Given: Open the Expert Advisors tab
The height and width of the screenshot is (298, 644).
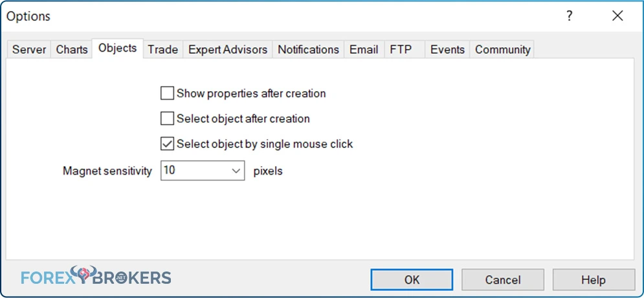Looking at the screenshot, I should pyautogui.click(x=228, y=50).
